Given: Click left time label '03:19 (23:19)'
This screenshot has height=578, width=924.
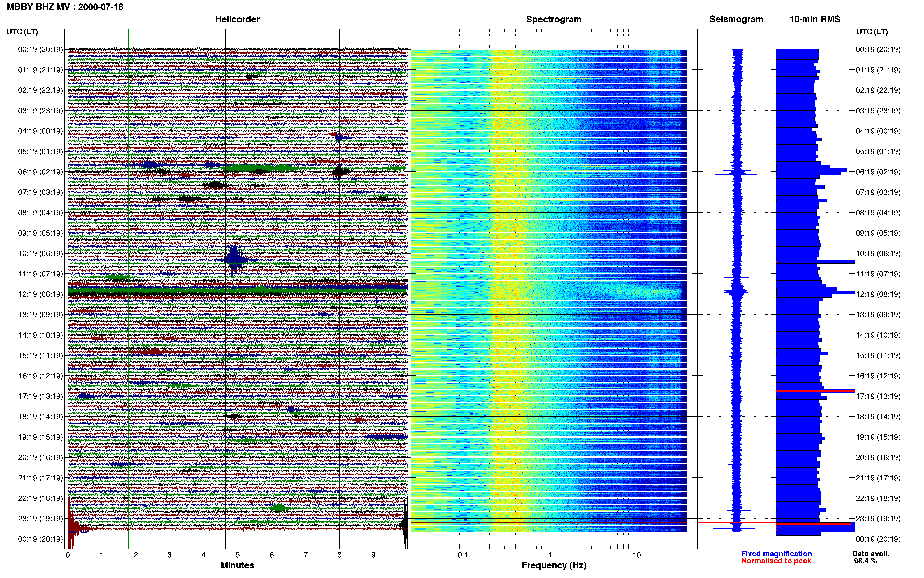Looking at the screenshot, I should (41, 111).
